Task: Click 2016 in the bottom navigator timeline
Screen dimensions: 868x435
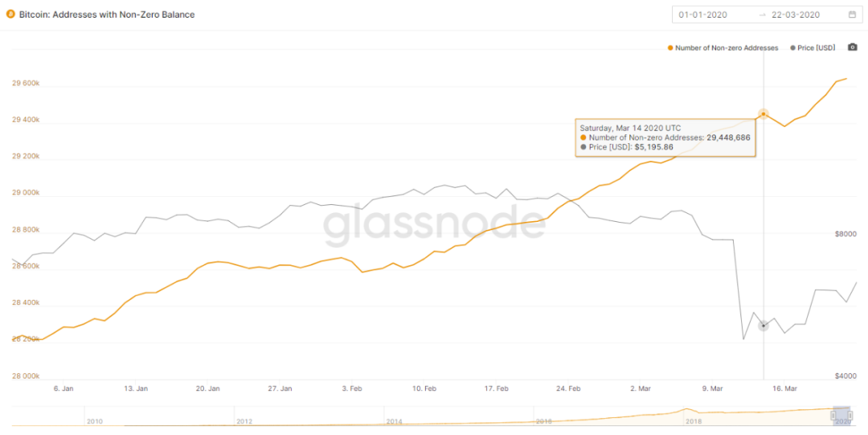Action: point(543,421)
